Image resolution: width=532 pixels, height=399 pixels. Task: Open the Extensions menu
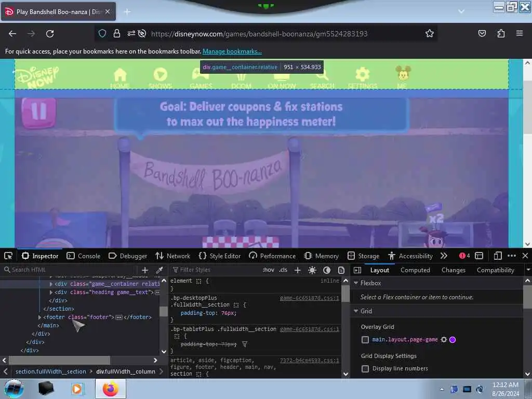tap(501, 33)
